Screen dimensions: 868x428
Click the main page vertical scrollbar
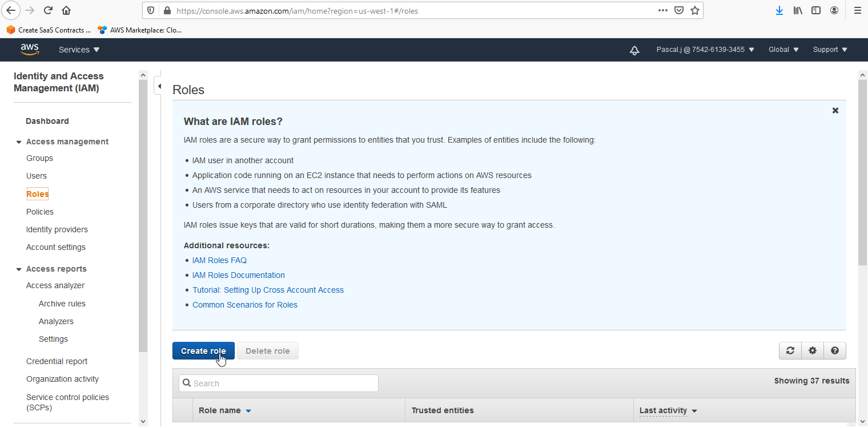coord(862,171)
